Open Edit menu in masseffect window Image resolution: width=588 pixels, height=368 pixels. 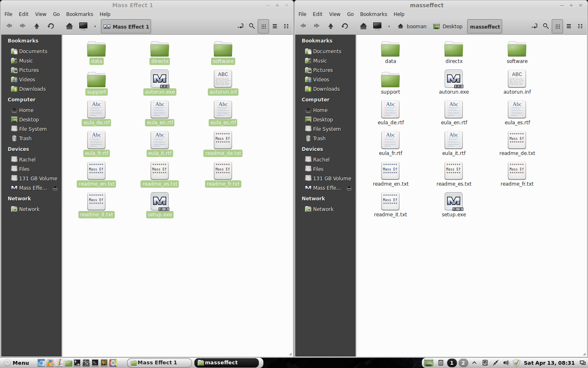click(318, 14)
